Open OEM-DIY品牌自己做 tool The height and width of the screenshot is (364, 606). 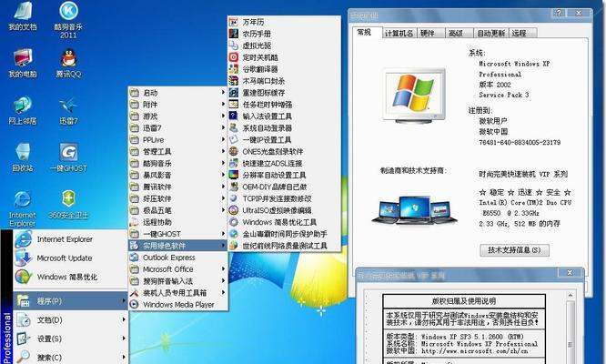point(284,187)
